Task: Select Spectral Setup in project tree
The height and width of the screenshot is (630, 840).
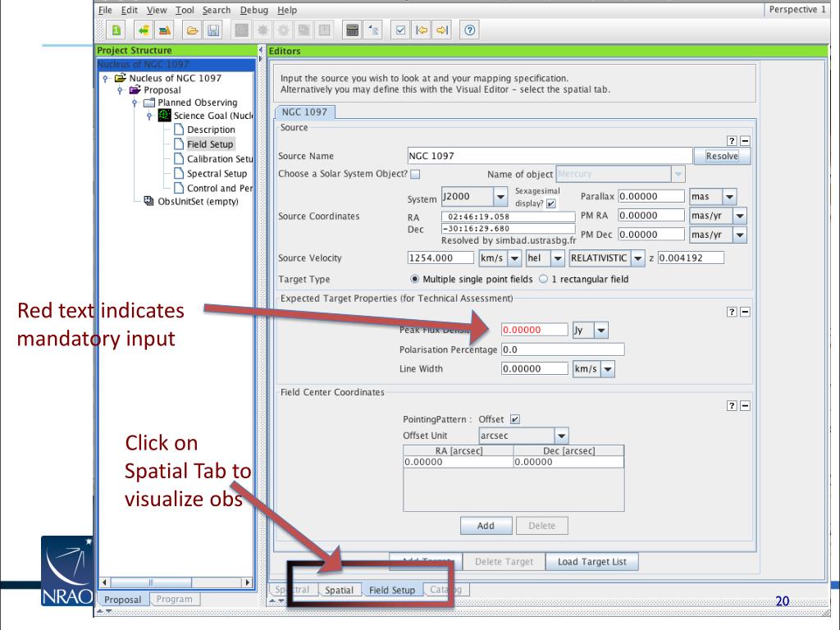Action: pyautogui.click(x=211, y=174)
